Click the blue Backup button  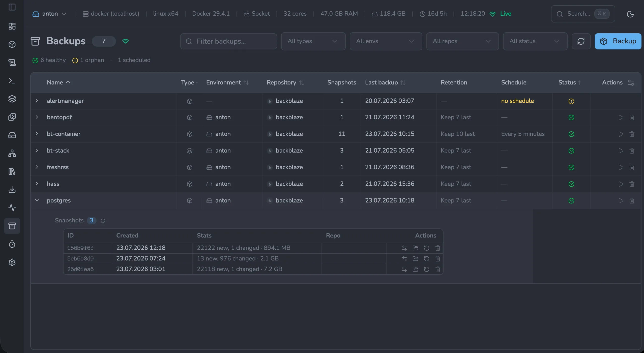(x=618, y=41)
